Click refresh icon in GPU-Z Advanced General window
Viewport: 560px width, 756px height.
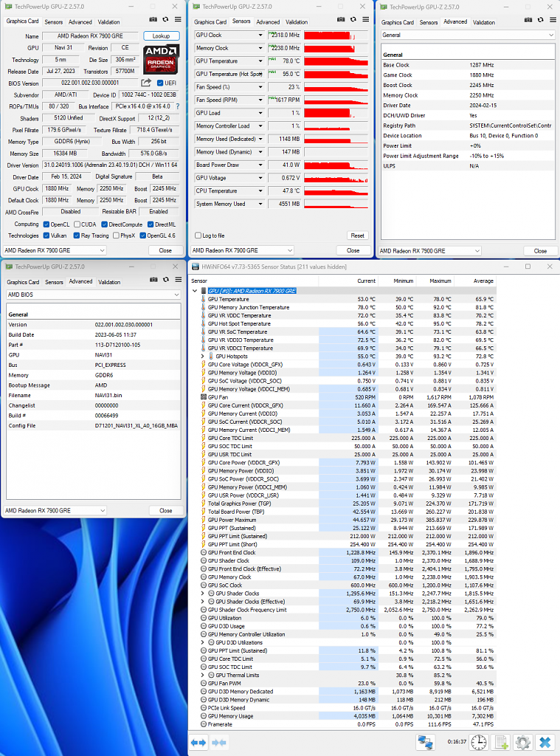pos(541,20)
